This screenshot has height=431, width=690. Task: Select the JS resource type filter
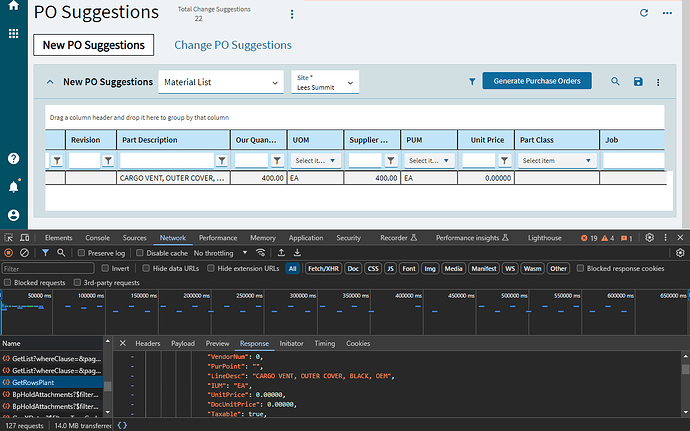click(390, 269)
